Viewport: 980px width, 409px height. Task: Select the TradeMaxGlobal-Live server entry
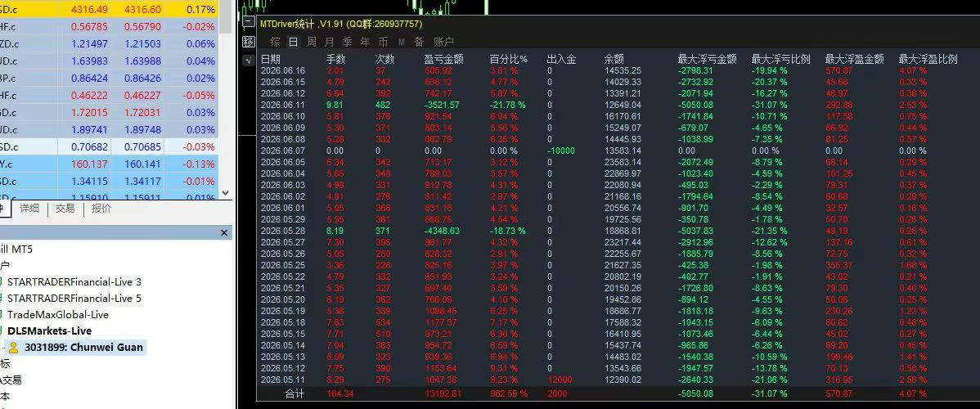click(x=58, y=315)
